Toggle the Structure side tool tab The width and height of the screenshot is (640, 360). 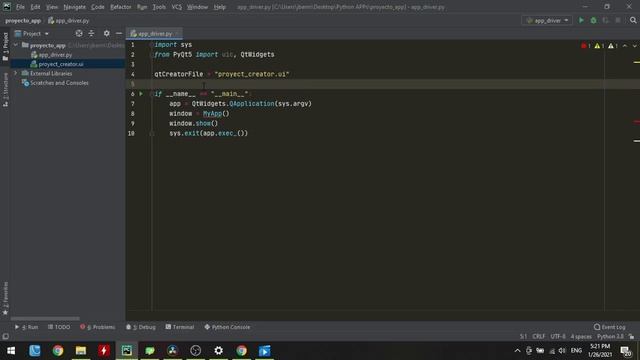click(x=5, y=90)
